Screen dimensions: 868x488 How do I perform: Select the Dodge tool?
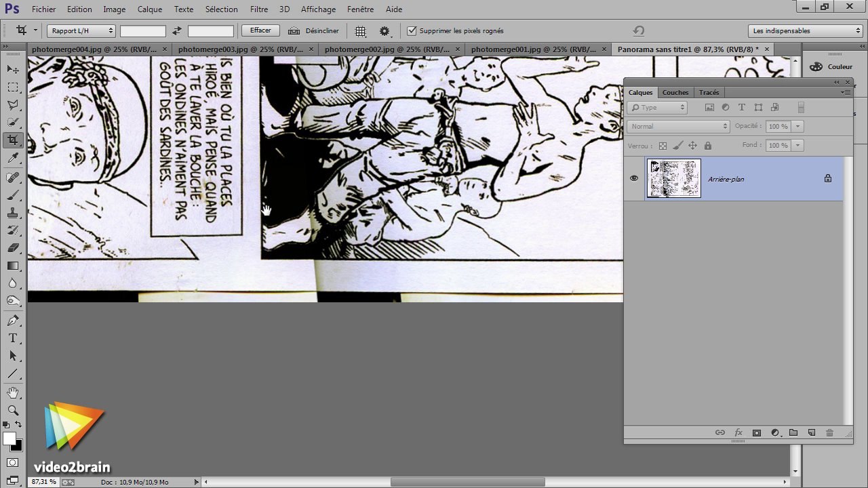pyautogui.click(x=13, y=300)
